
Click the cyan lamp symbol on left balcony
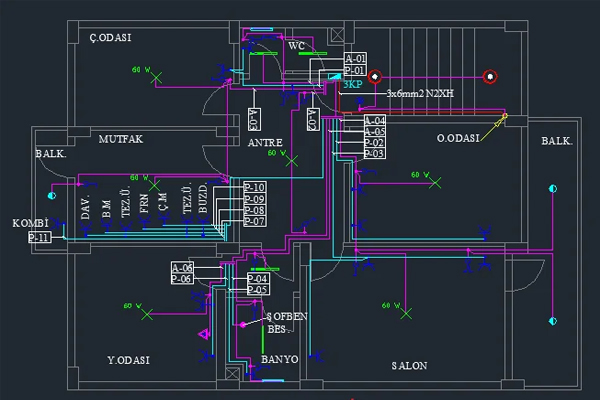[52, 196]
